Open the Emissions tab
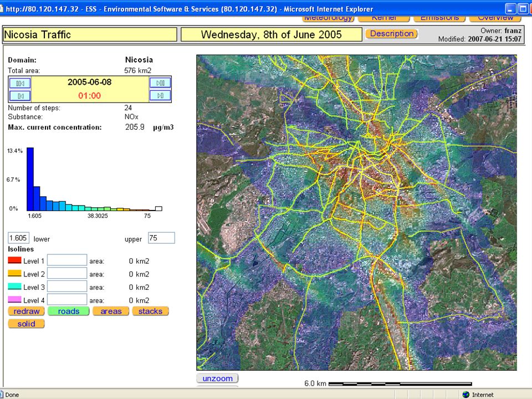The width and height of the screenshot is (532, 399). [x=439, y=18]
